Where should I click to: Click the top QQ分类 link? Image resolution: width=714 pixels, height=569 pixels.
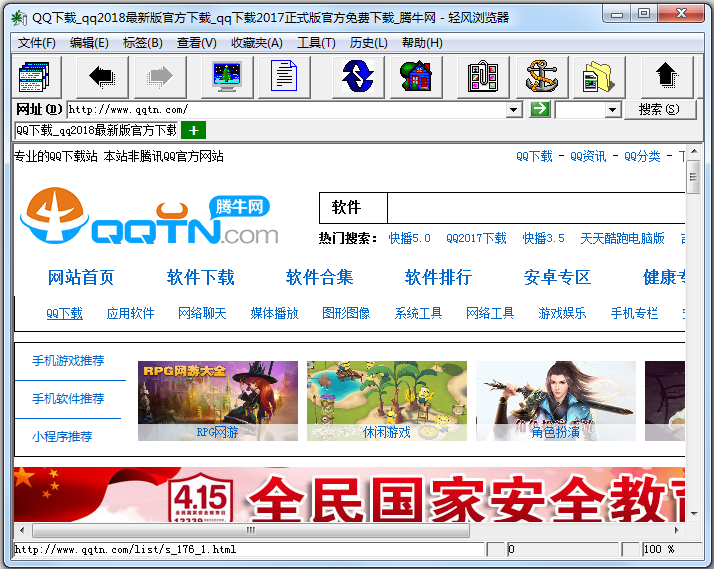click(x=642, y=157)
